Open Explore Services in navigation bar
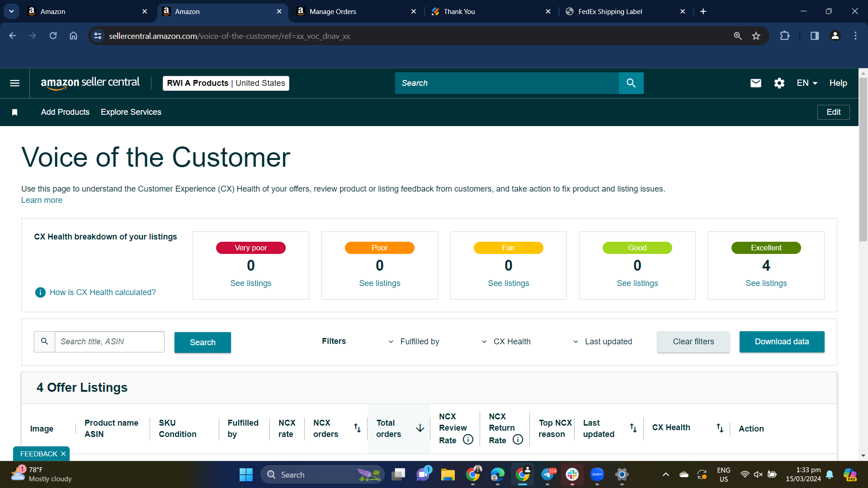 click(131, 112)
